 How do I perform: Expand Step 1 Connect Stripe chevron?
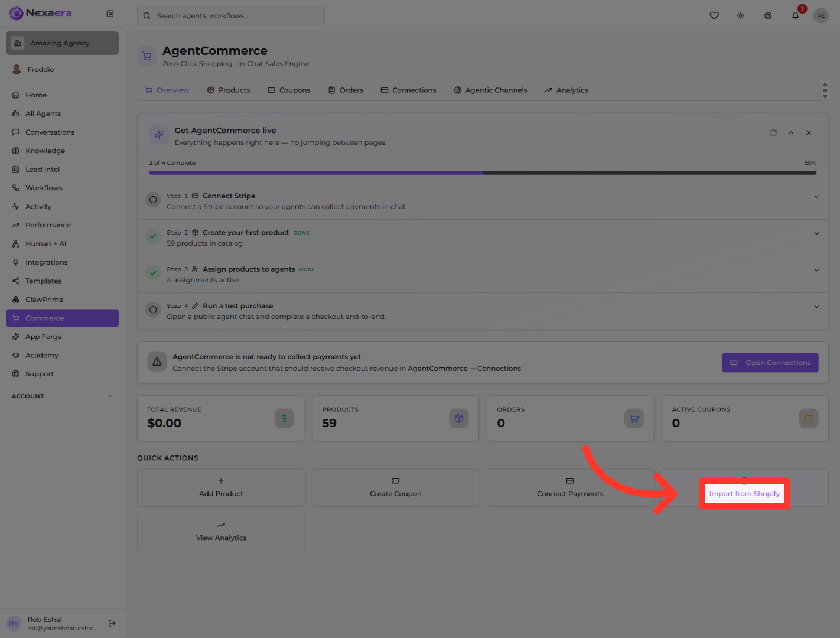(x=816, y=197)
